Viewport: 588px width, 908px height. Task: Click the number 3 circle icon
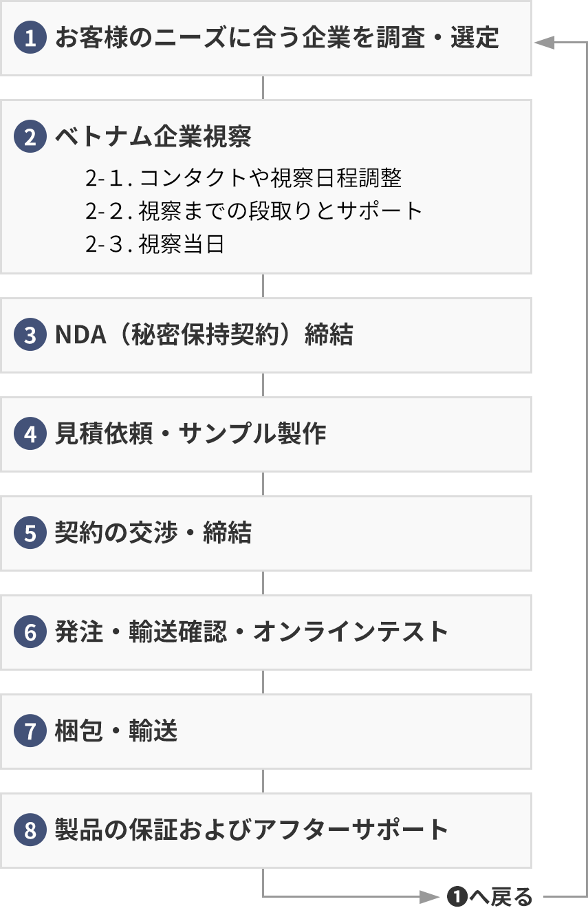point(30,335)
